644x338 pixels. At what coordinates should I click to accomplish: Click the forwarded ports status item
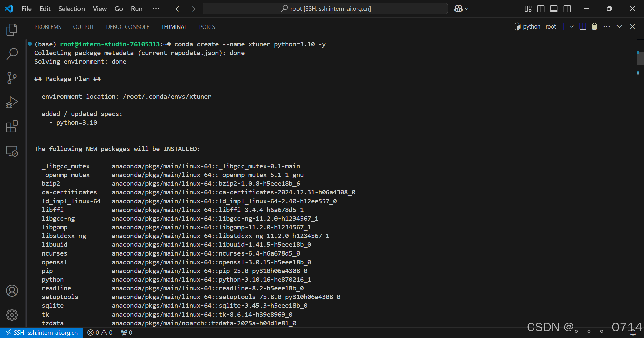[127, 333]
